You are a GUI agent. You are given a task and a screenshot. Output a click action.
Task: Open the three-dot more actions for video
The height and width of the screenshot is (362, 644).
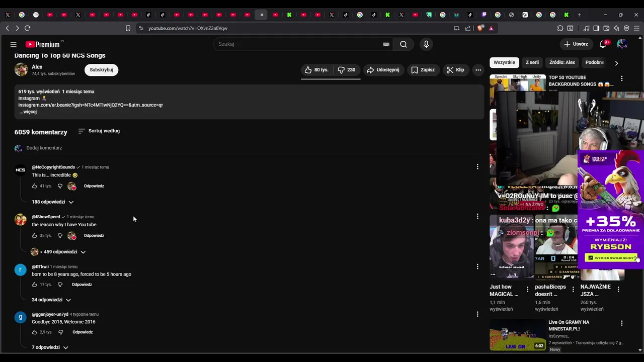tap(478, 70)
